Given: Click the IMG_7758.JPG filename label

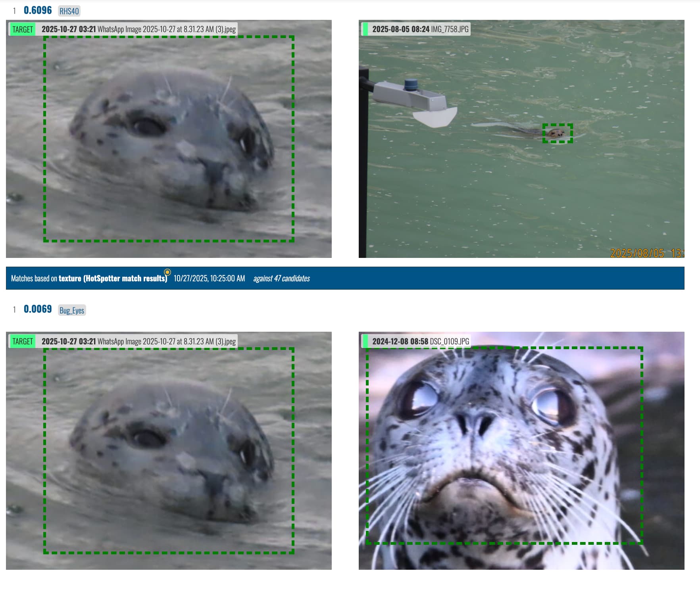Looking at the screenshot, I should [x=450, y=29].
